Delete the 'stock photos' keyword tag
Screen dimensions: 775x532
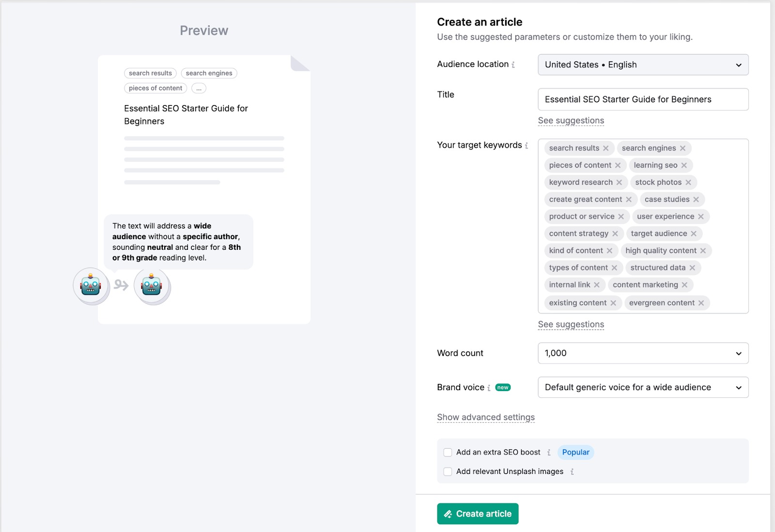point(688,182)
